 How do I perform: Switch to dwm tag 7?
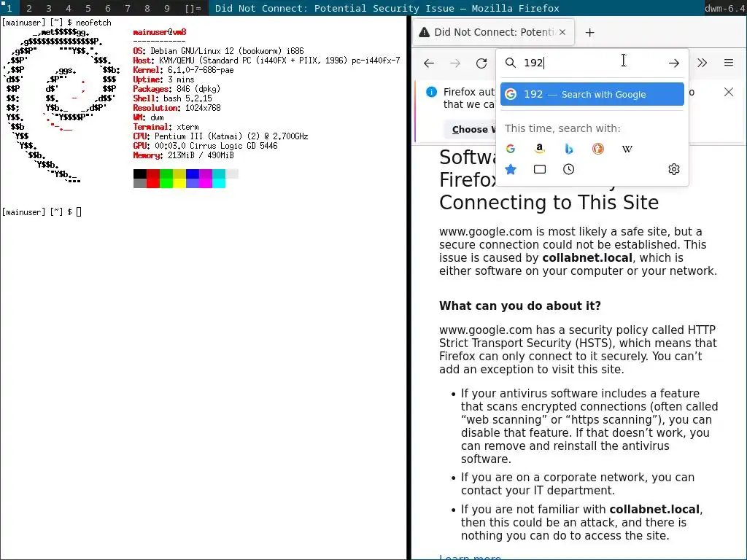point(127,8)
